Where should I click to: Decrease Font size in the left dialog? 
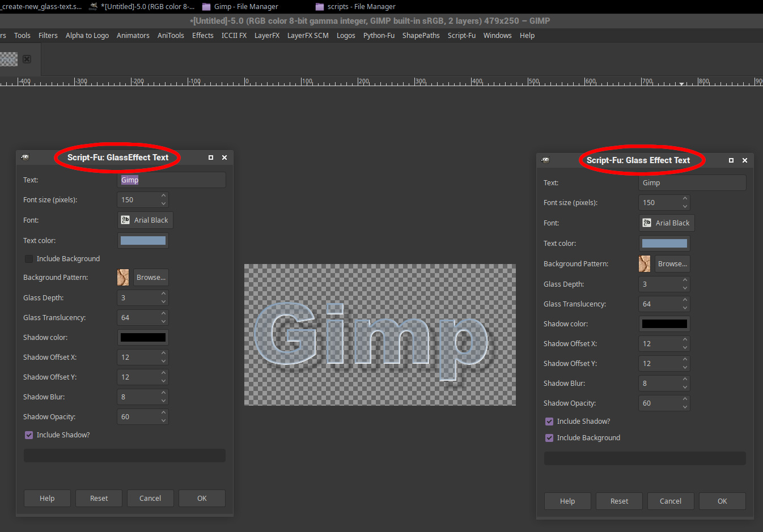[163, 204]
